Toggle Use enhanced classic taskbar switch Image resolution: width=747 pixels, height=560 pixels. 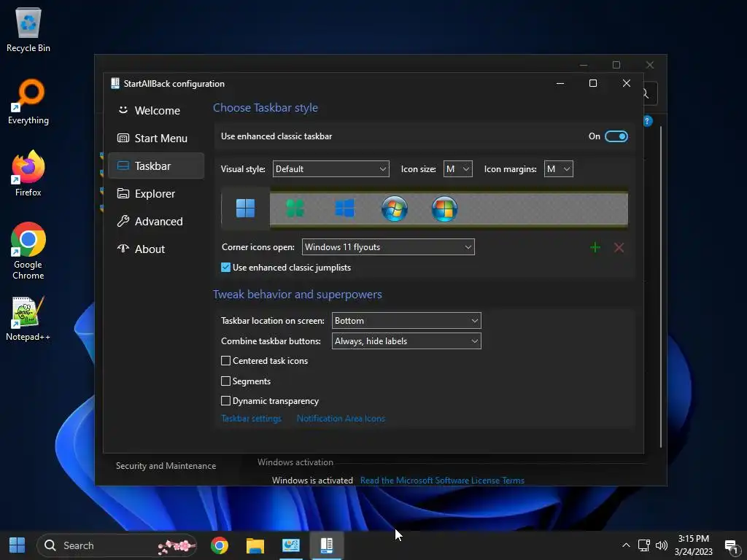point(616,136)
